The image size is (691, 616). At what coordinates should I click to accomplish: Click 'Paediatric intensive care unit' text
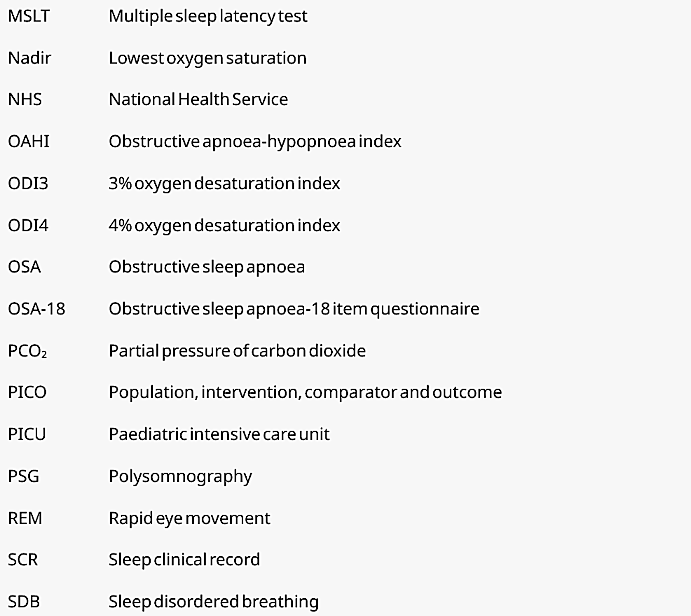219,434
